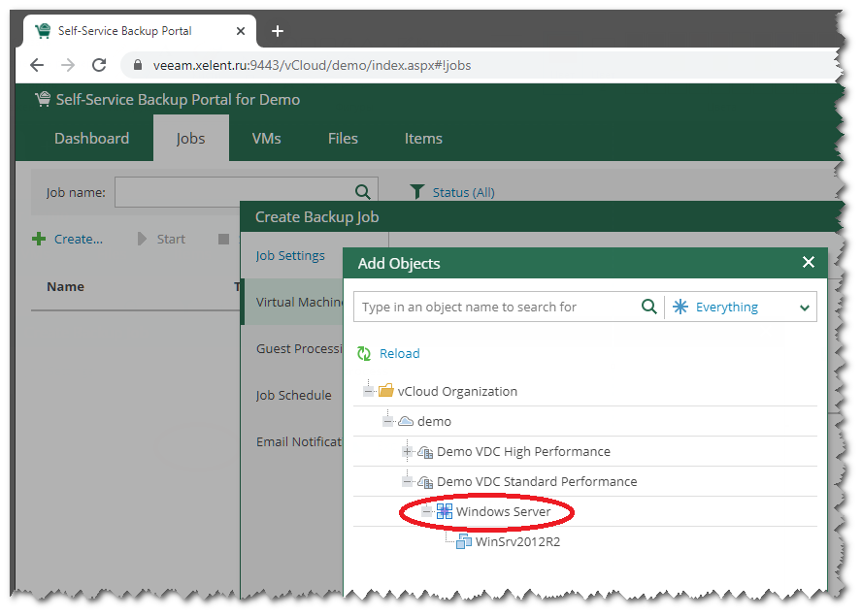Click the portal logo icon in header

(43, 100)
